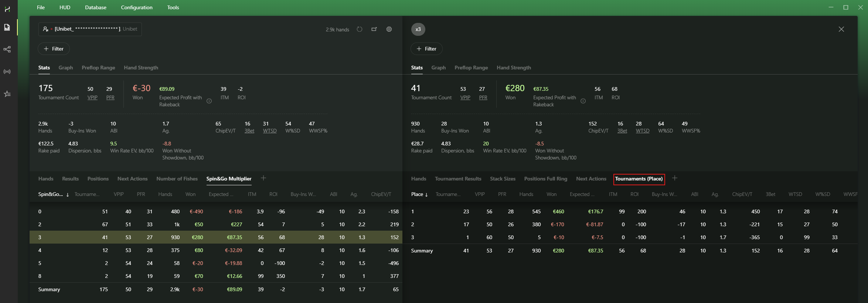
Task: Switch to right panel Graph tab
Action: (x=439, y=68)
